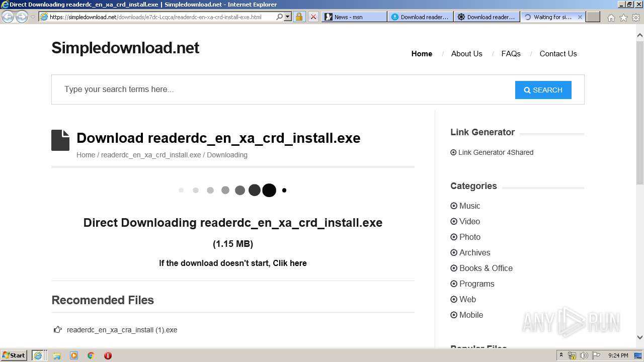Image resolution: width=644 pixels, height=362 pixels.
Task: Restore the browser window
Action: pyautogui.click(x=629, y=5)
